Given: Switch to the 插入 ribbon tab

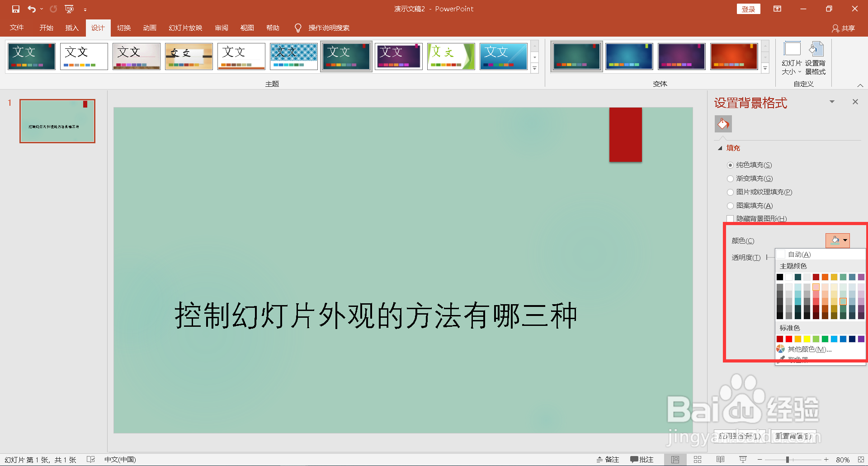Looking at the screenshot, I should coord(71,28).
